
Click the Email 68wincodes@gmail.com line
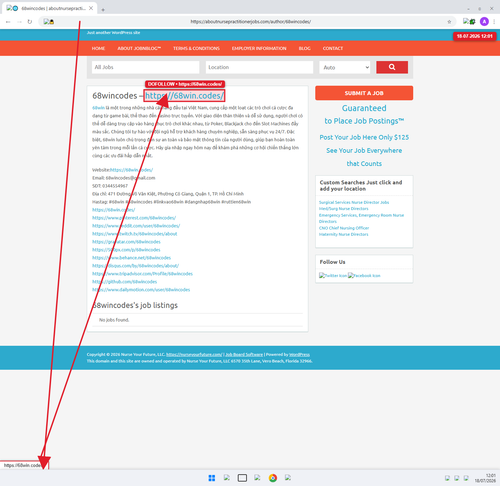click(124, 178)
